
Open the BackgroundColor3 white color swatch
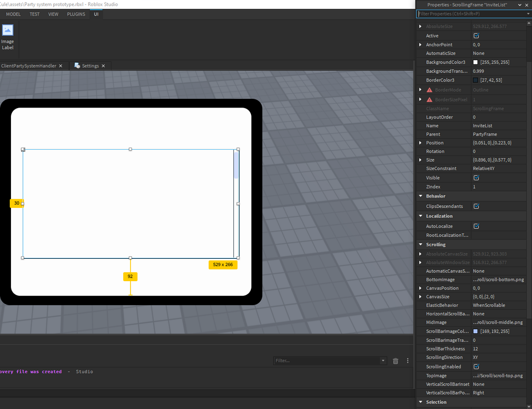click(x=475, y=62)
